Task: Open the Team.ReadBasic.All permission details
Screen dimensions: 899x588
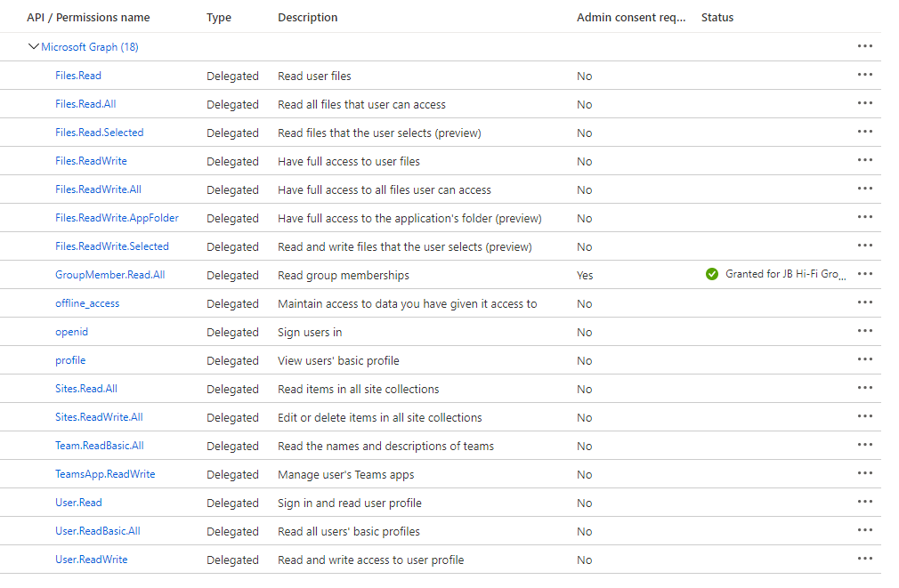Action: [99, 446]
